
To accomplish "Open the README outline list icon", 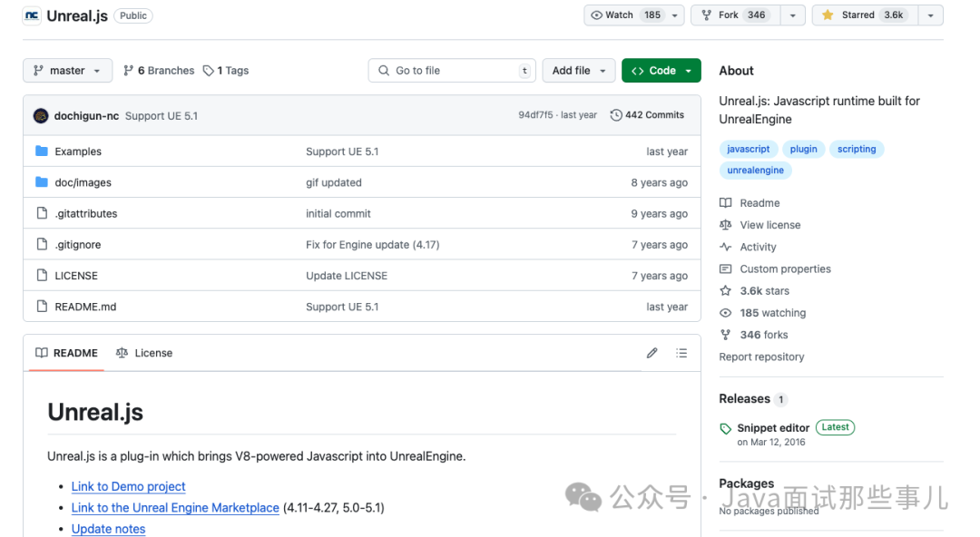I will pyautogui.click(x=681, y=353).
